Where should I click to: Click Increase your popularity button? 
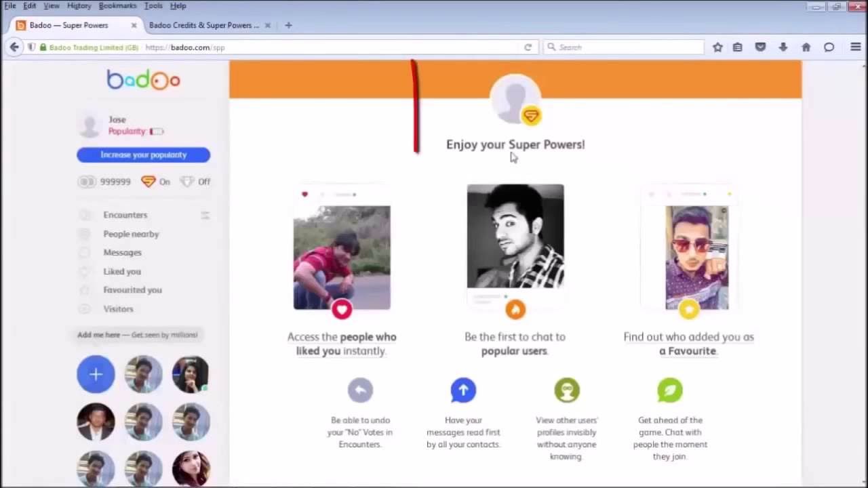click(143, 155)
